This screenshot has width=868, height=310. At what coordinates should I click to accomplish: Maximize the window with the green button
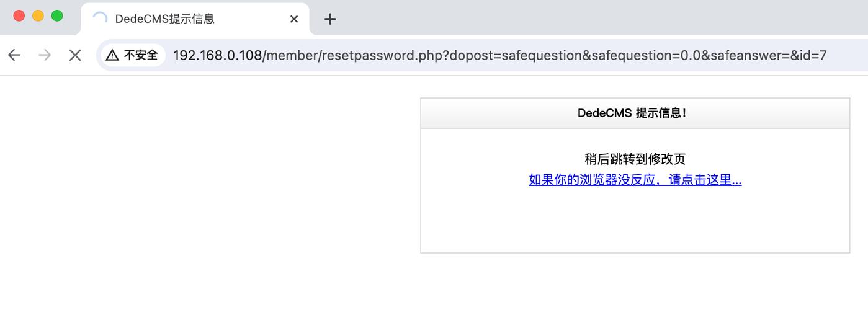point(57,16)
